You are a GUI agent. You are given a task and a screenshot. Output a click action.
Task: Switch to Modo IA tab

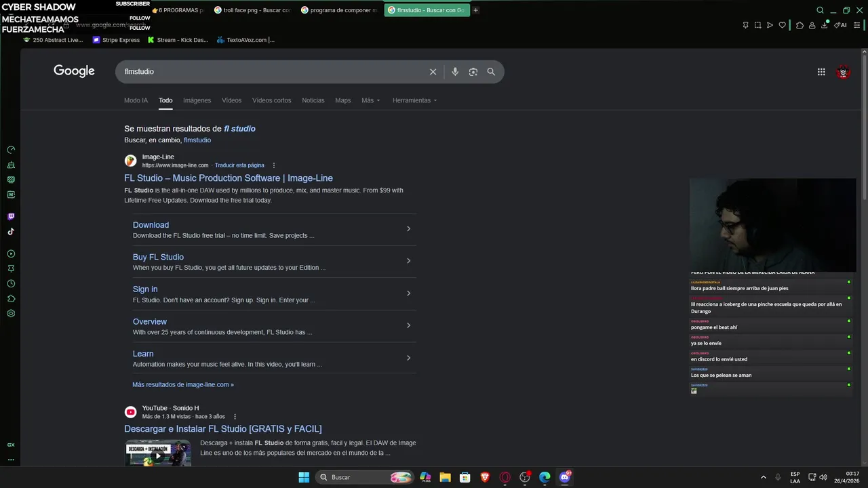(x=136, y=100)
